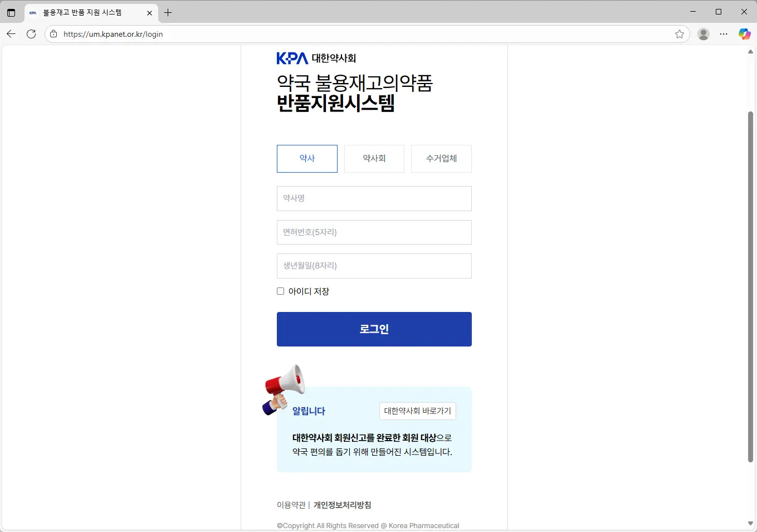Open a new browser tab with plus icon
Image resolution: width=757 pixels, height=532 pixels.
[168, 12]
